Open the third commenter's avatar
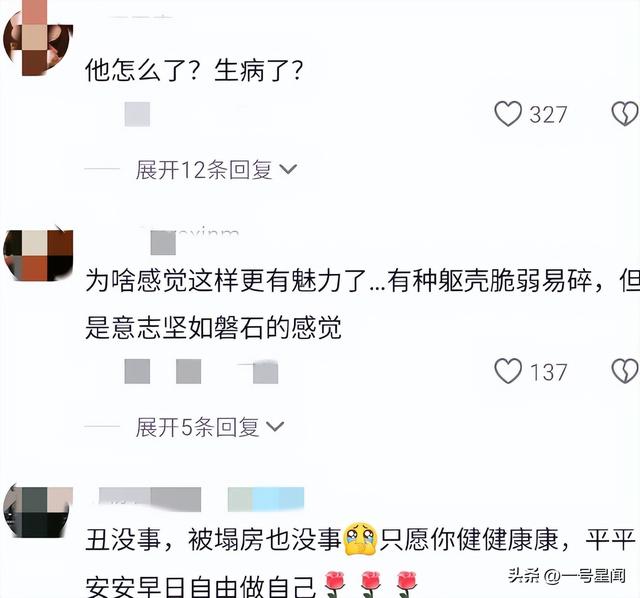 point(38,511)
